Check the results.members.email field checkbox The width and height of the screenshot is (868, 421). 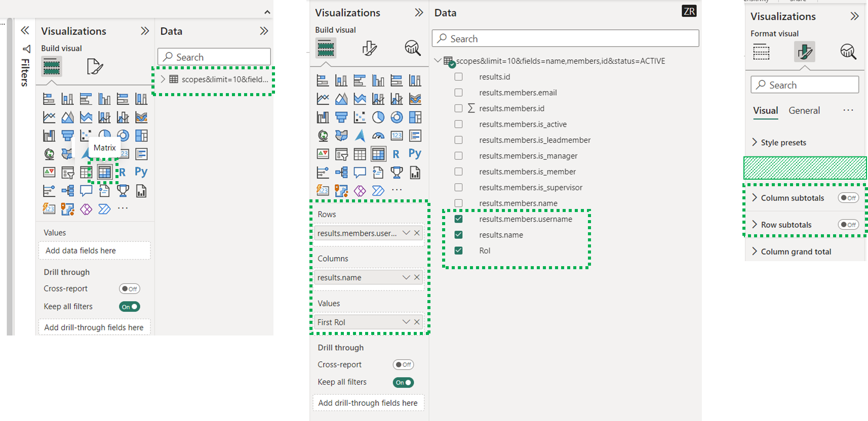pyautogui.click(x=458, y=93)
